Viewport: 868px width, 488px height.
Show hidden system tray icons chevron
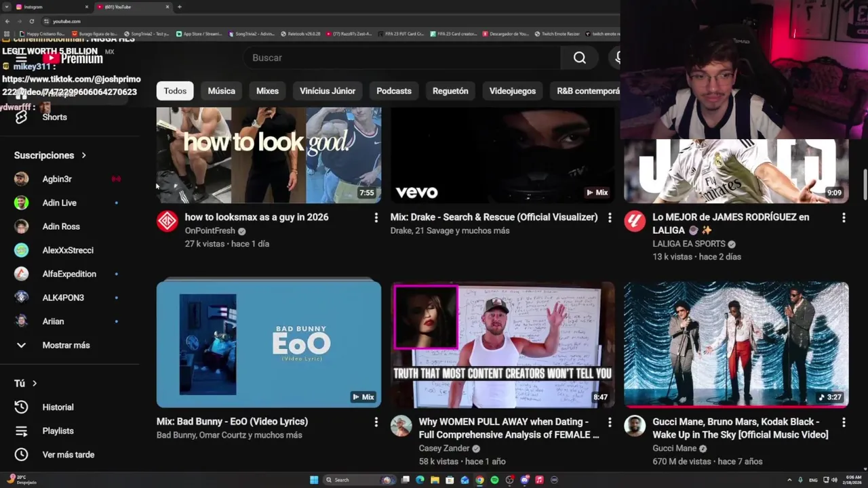(789, 480)
